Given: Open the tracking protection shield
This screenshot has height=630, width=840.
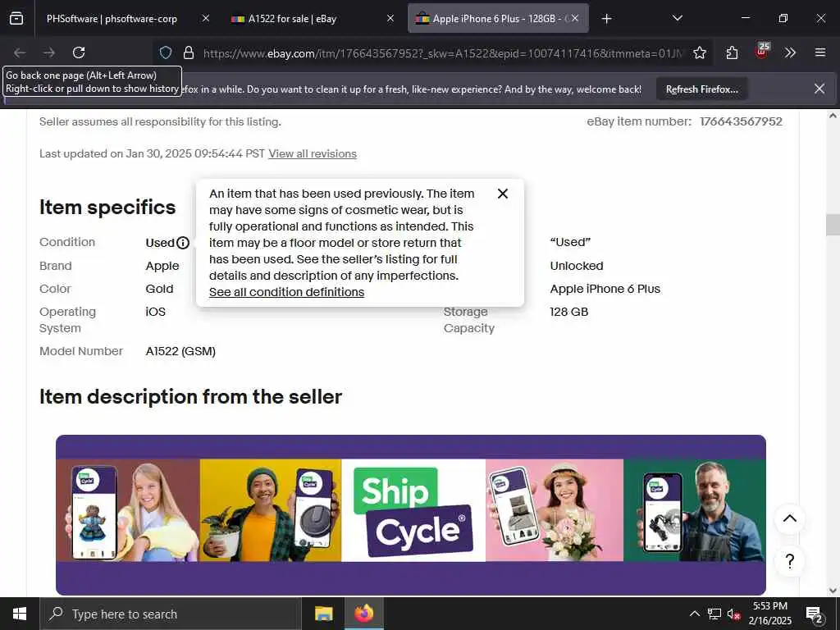Looking at the screenshot, I should 166,52.
